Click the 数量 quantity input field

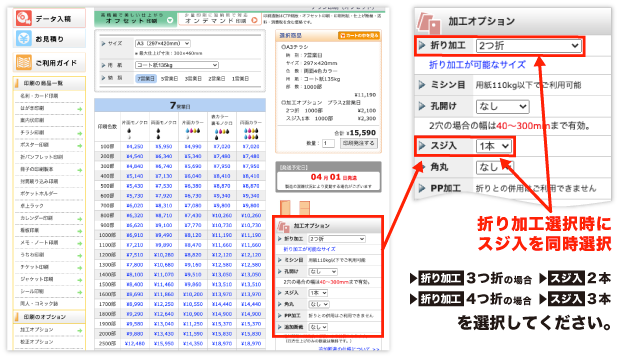(328, 143)
